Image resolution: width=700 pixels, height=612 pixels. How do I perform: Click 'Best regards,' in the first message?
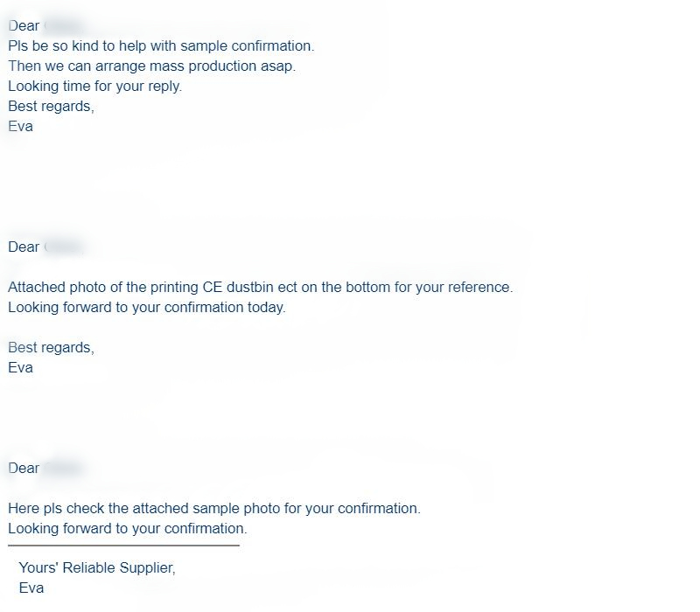click(x=51, y=106)
